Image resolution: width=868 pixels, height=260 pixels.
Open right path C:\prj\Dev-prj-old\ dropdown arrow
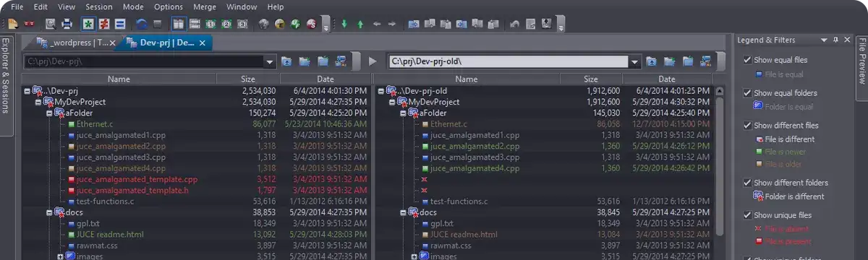point(634,61)
